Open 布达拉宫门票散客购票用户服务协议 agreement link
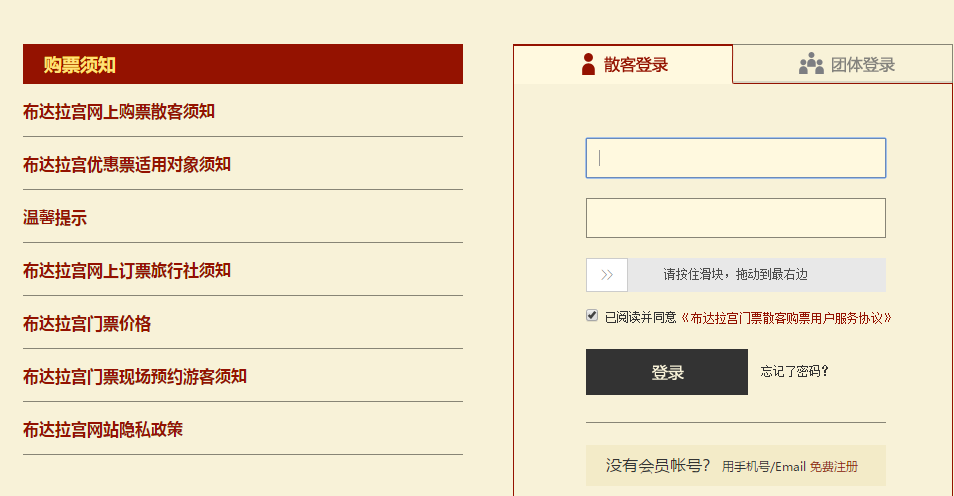Image resolution: width=954 pixels, height=496 pixels. [786, 318]
